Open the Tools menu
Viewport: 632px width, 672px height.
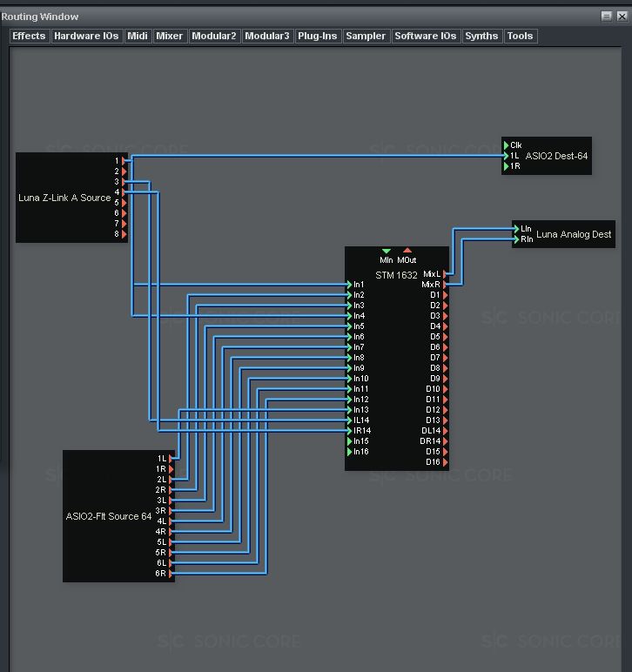pyautogui.click(x=521, y=36)
